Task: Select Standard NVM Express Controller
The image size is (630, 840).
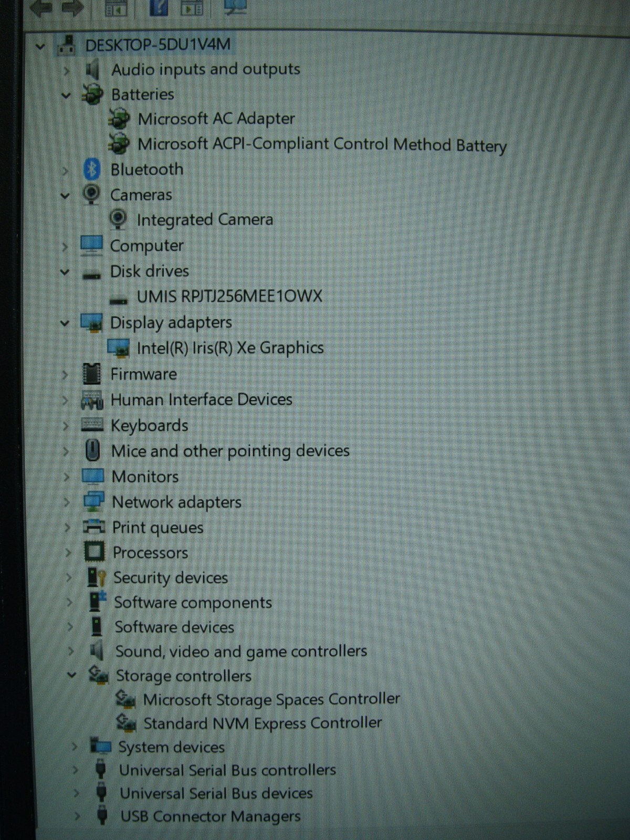Action: pyautogui.click(x=262, y=723)
